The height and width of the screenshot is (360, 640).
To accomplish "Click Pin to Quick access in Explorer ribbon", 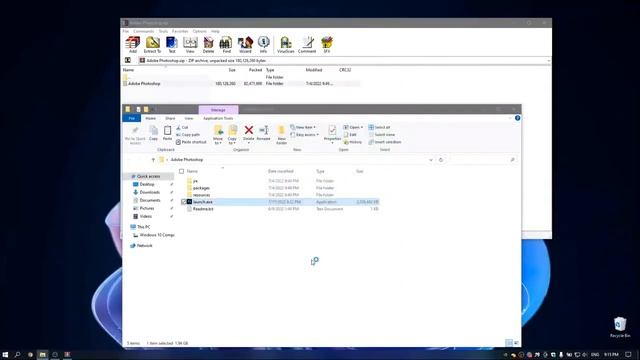I will 135,135.
